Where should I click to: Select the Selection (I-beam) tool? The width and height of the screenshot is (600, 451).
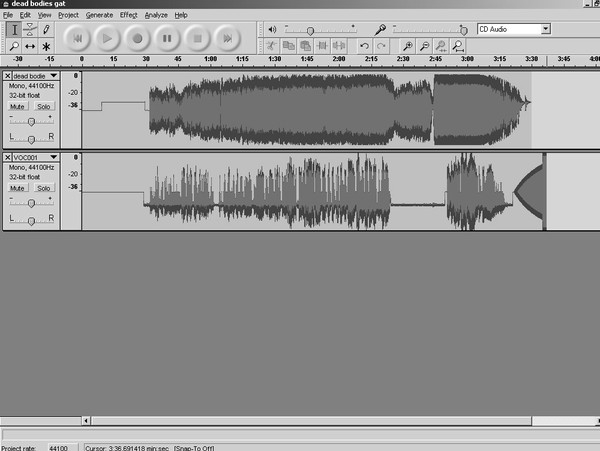[14, 29]
